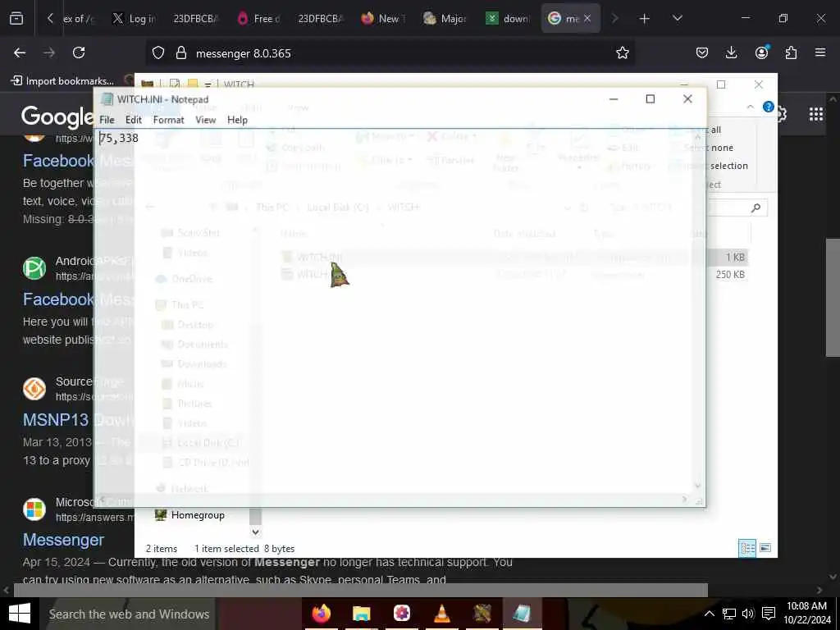Click the page's horizontal scrollbar
The height and width of the screenshot is (630, 840).
(x=360, y=590)
